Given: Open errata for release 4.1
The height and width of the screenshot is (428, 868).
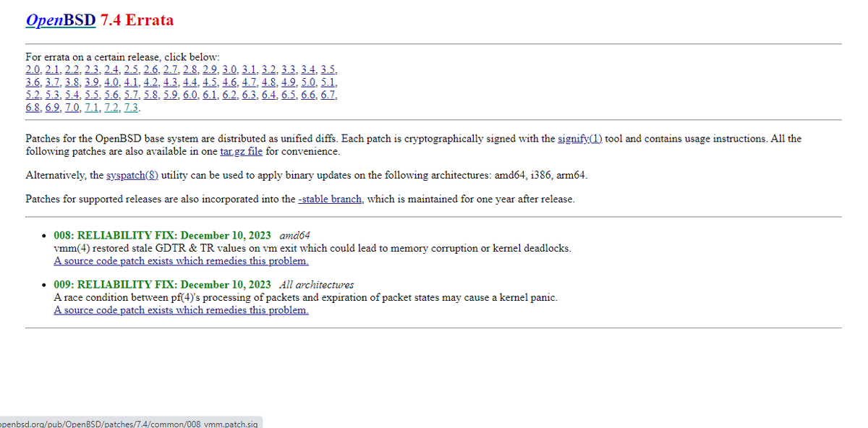Looking at the screenshot, I should click(x=131, y=83).
